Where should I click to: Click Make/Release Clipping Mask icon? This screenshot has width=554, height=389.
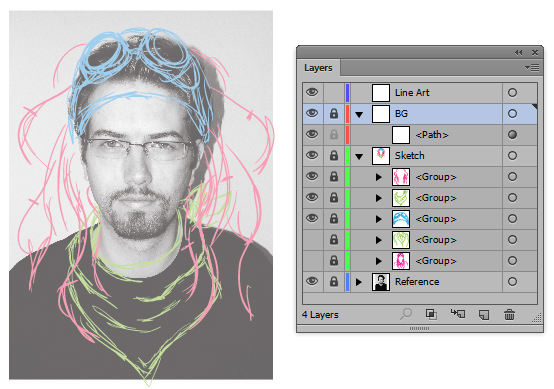tap(431, 314)
